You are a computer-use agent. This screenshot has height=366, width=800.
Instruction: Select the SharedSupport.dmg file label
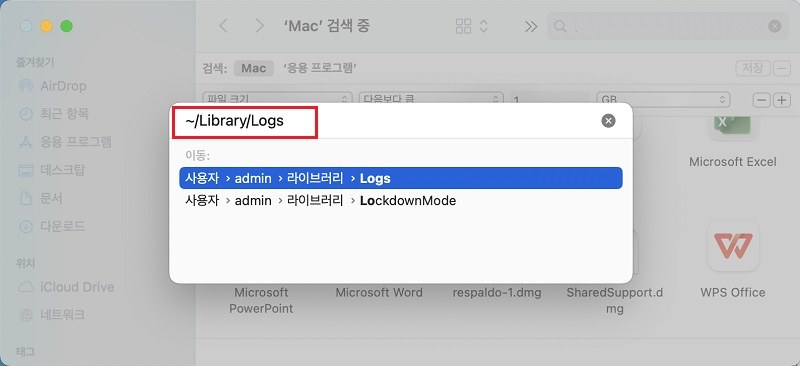pyautogui.click(x=615, y=301)
